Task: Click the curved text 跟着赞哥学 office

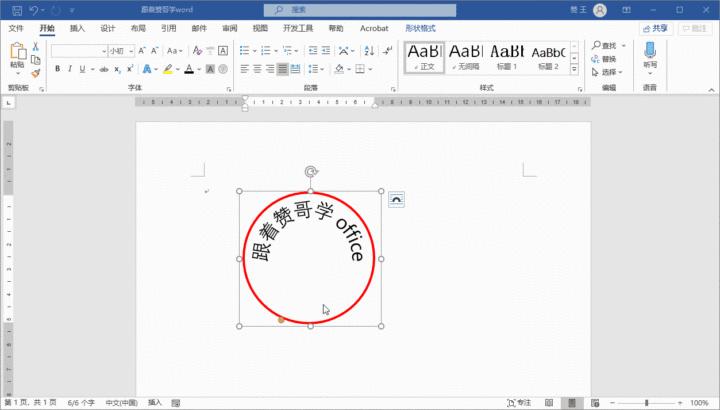Action: pos(308,231)
